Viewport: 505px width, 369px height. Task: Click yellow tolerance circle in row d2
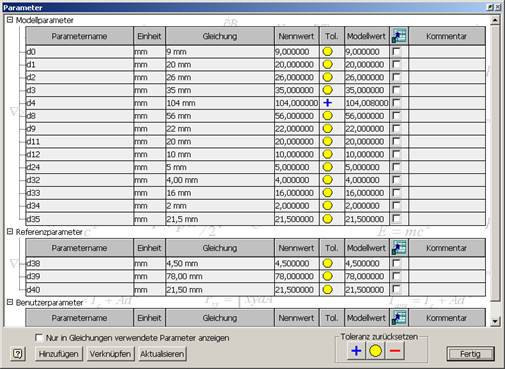coord(328,77)
